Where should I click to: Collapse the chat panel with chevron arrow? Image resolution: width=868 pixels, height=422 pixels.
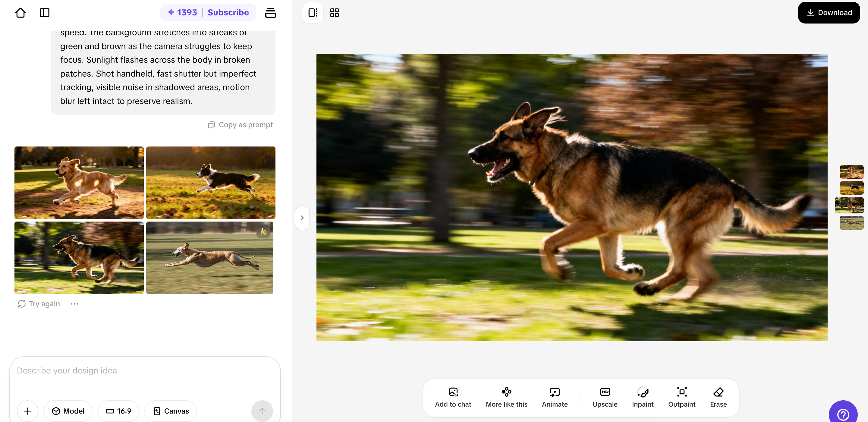click(302, 218)
